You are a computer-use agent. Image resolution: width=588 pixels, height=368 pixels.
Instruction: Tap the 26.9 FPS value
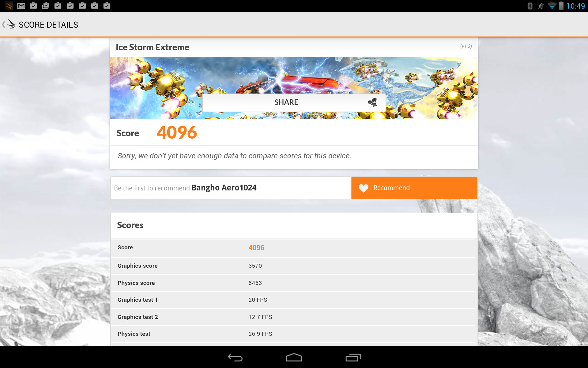pos(260,334)
